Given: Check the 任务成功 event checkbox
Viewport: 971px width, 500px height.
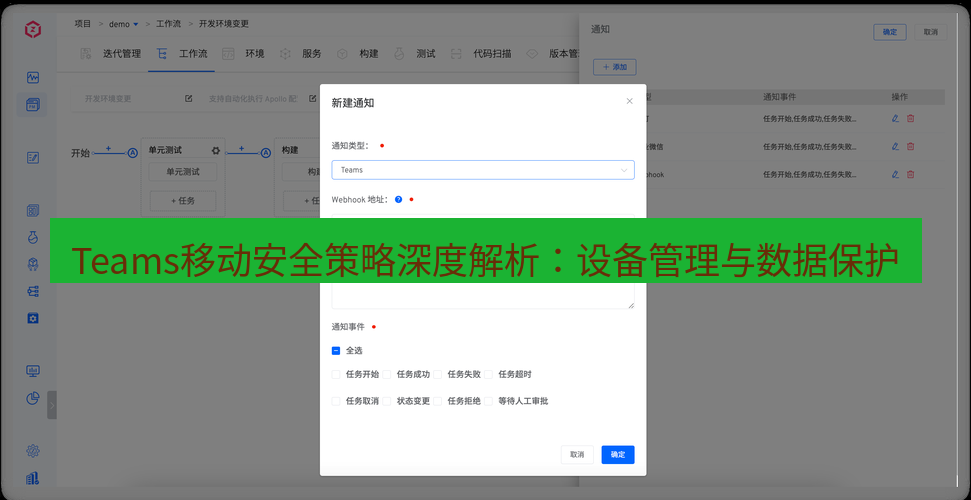Looking at the screenshot, I should coord(387,374).
